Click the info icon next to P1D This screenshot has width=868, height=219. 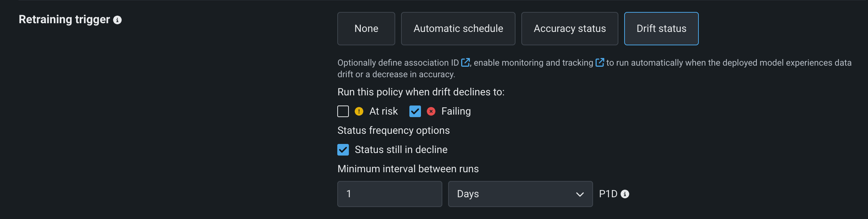[x=625, y=194]
